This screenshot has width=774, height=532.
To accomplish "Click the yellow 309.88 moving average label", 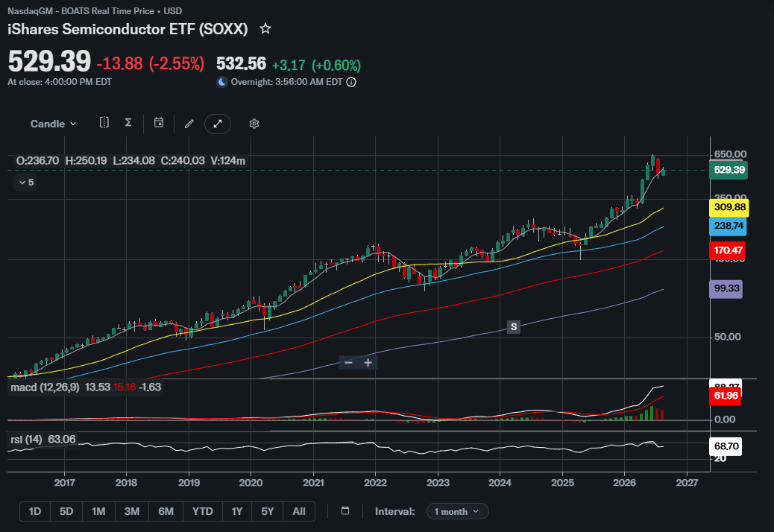I will 729,207.
